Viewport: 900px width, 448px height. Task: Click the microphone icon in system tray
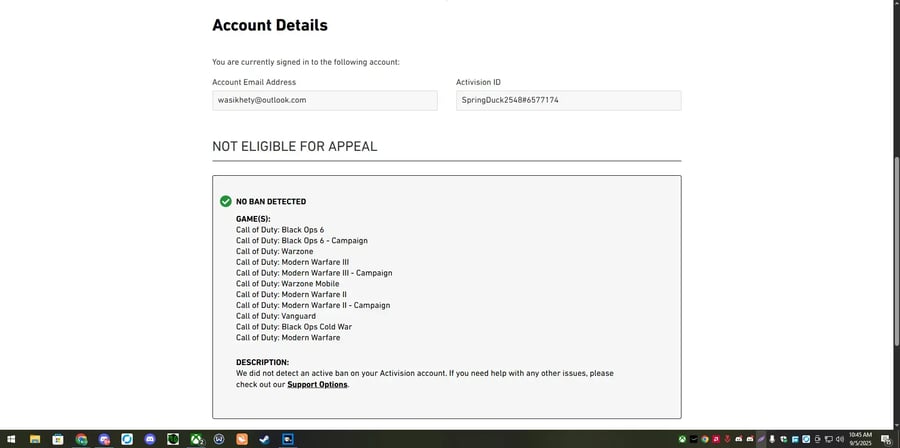[x=772, y=439]
